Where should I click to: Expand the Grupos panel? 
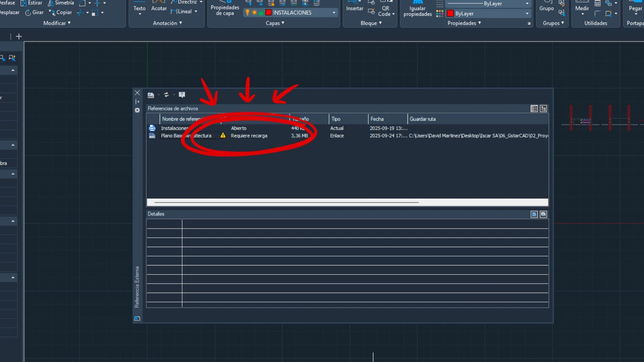pyautogui.click(x=553, y=23)
